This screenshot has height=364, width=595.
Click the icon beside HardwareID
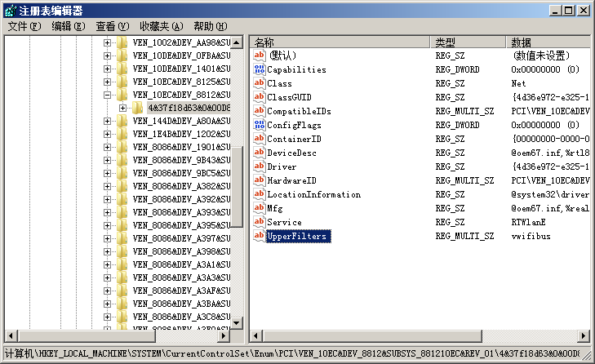[260, 180]
